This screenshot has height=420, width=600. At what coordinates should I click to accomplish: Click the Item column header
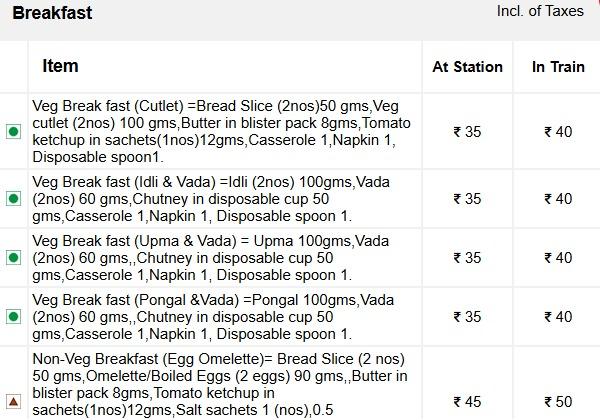click(60, 66)
